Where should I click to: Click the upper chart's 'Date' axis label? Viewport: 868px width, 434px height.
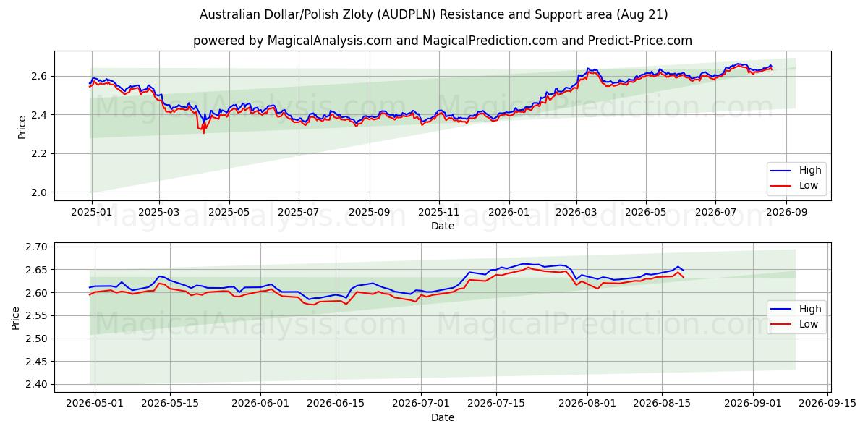coord(443,226)
